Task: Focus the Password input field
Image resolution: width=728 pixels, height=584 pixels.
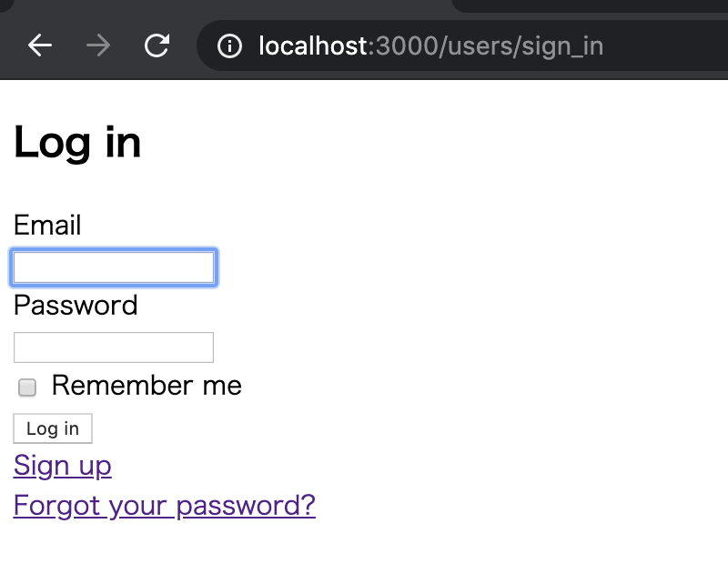Action: coord(114,347)
